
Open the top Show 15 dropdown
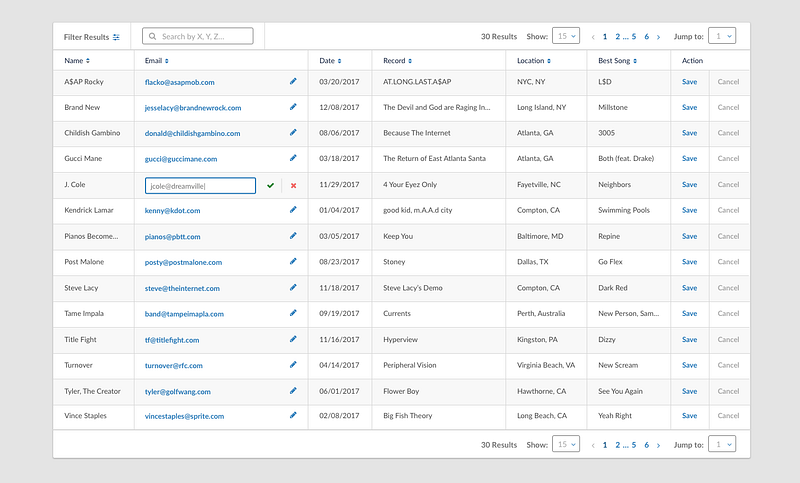coord(566,36)
